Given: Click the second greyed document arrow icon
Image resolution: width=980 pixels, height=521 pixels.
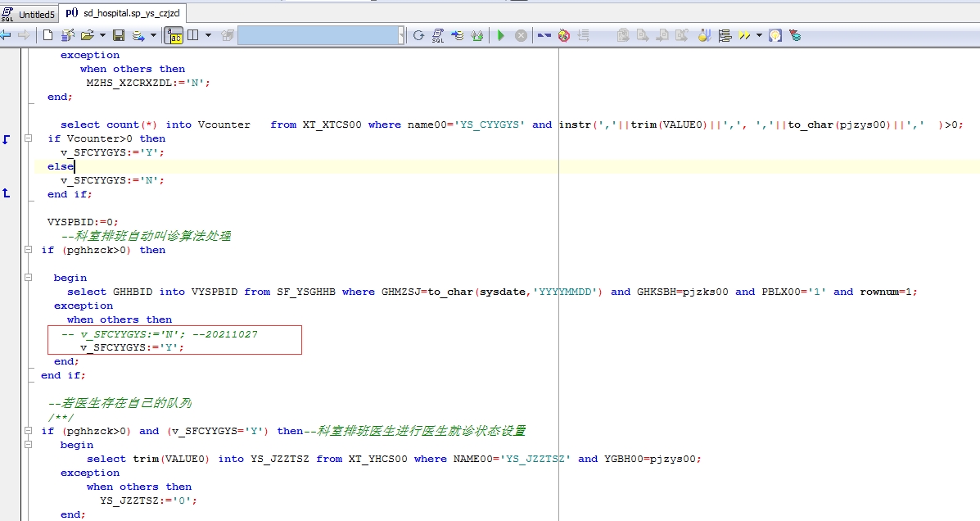Looking at the screenshot, I should click(x=643, y=36).
